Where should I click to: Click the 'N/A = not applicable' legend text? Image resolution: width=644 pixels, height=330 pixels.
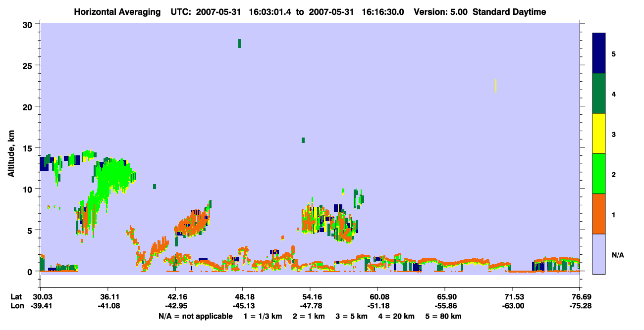195,316
